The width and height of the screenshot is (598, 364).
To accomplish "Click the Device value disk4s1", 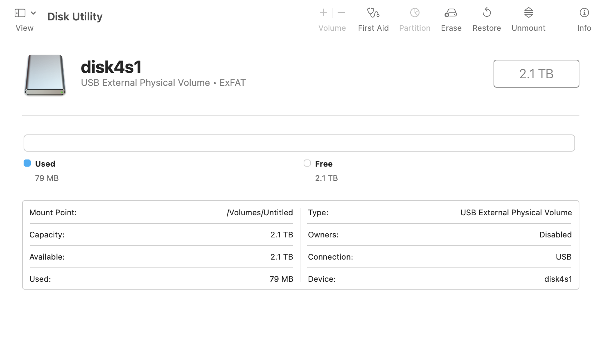I will (x=558, y=279).
